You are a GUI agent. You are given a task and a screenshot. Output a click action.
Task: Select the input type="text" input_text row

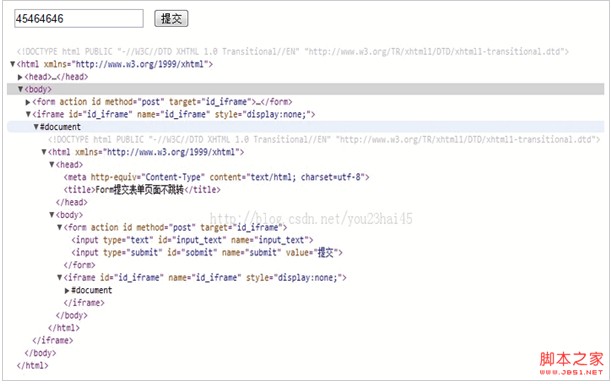click(x=192, y=240)
